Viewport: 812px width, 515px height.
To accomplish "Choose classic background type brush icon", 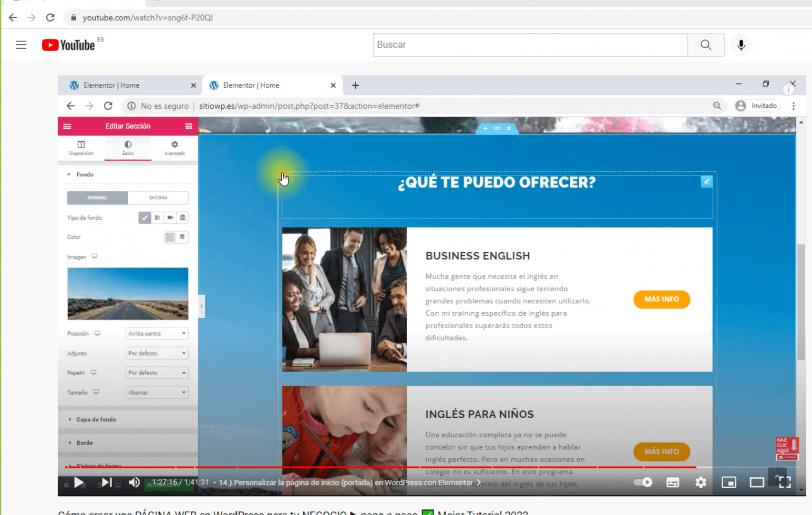I will coord(144,218).
